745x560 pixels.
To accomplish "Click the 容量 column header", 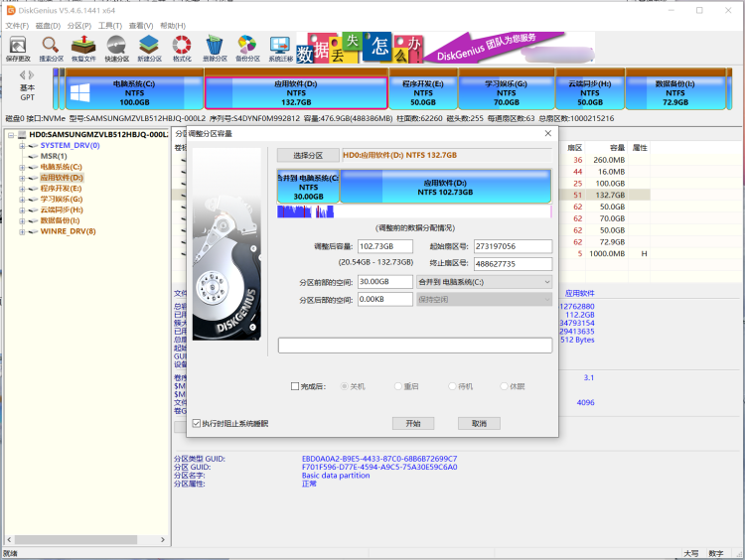I will tap(617, 148).
